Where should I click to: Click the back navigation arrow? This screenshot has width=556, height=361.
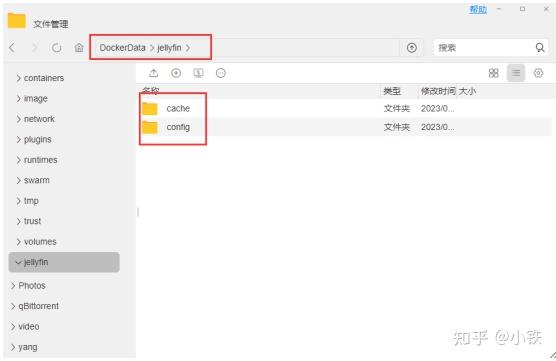pyautogui.click(x=12, y=48)
